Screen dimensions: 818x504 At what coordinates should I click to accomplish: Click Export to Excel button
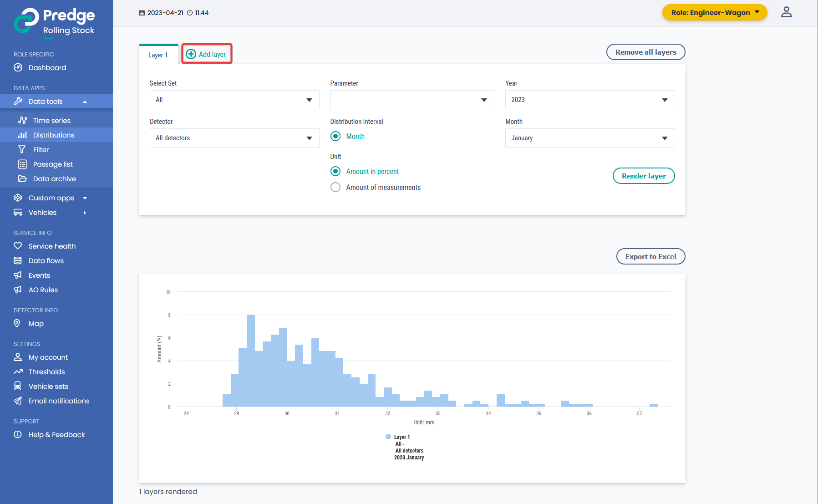click(650, 257)
